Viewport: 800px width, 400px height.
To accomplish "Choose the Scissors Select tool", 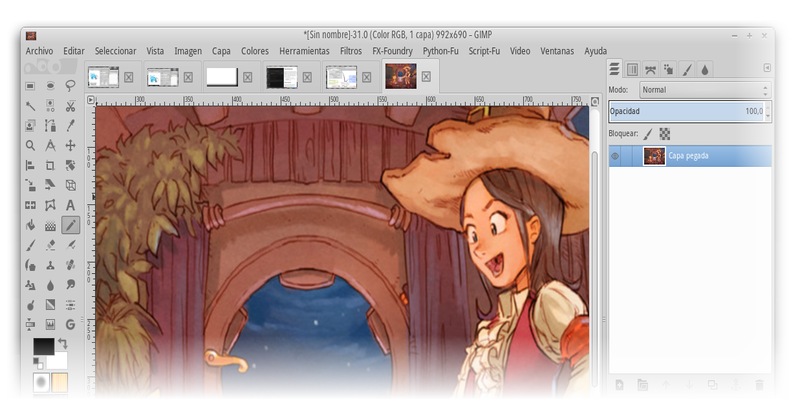I will [70, 106].
